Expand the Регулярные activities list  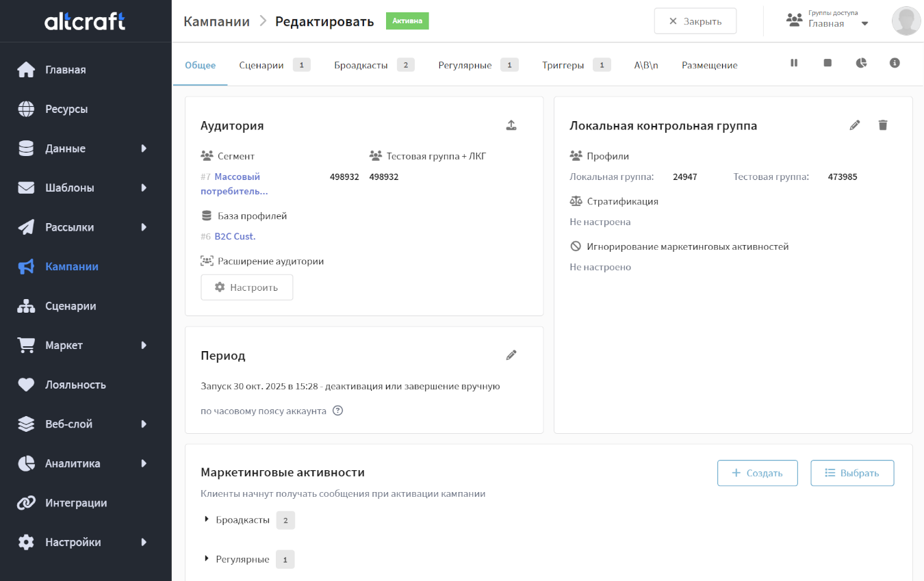[207, 560]
